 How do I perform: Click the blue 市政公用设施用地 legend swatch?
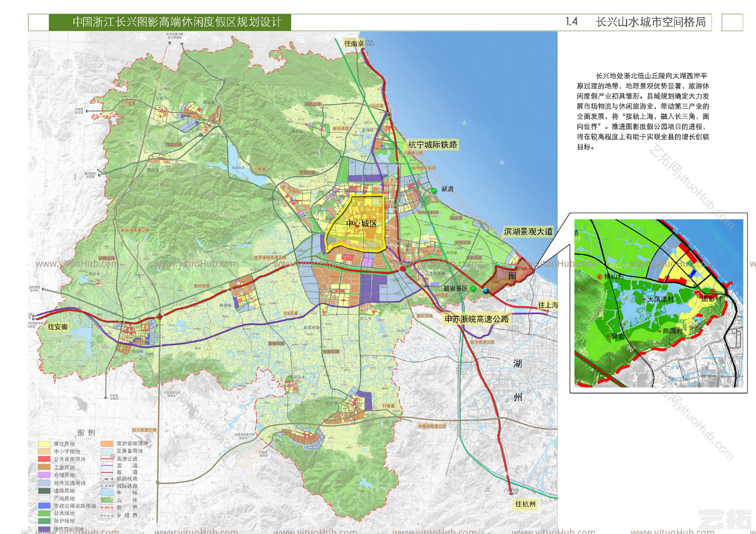pos(44,506)
